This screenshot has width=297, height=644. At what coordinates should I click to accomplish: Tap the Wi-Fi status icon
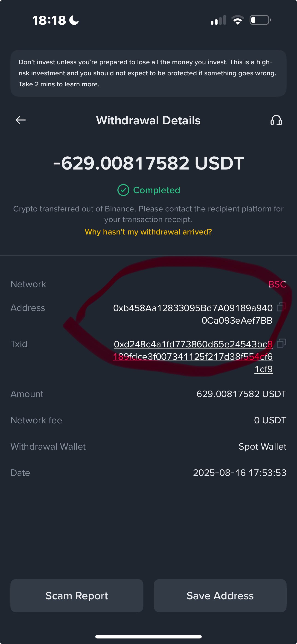(x=238, y=20)
